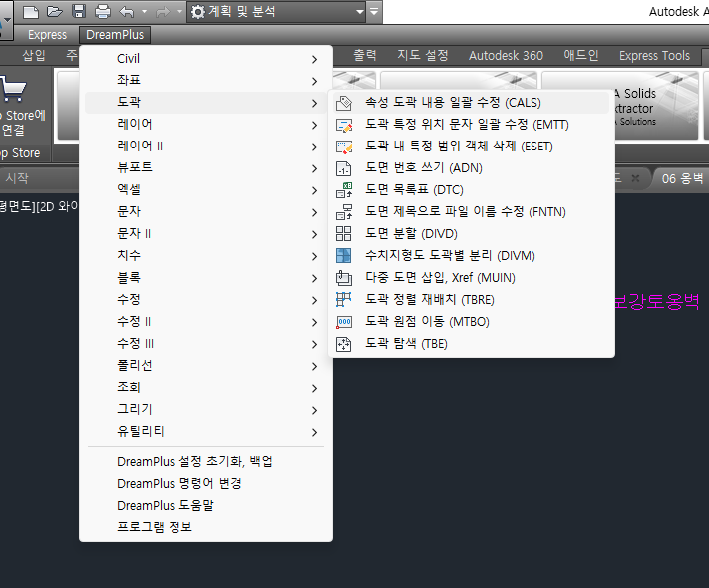Screen dimensions: 709x588
Task: Open the Redo history dropdown arrow
Action: click(179, 12)
